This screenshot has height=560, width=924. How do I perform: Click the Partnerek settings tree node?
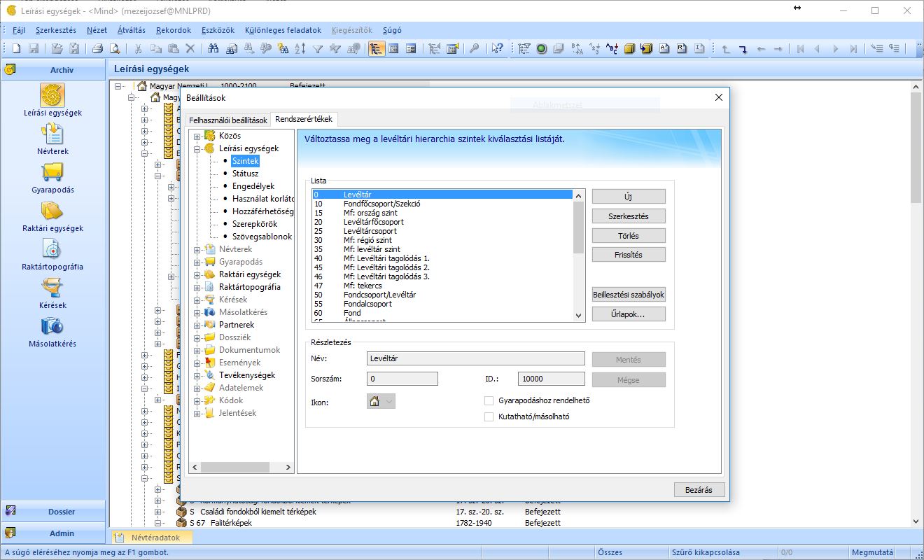(237, 325)
